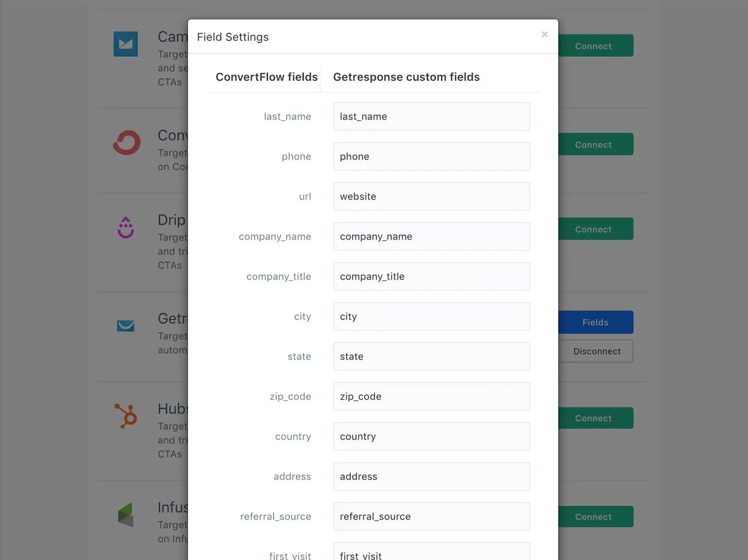Click the company_title custom field input
This screenshot has width=748, height=560.
[431, 277]
